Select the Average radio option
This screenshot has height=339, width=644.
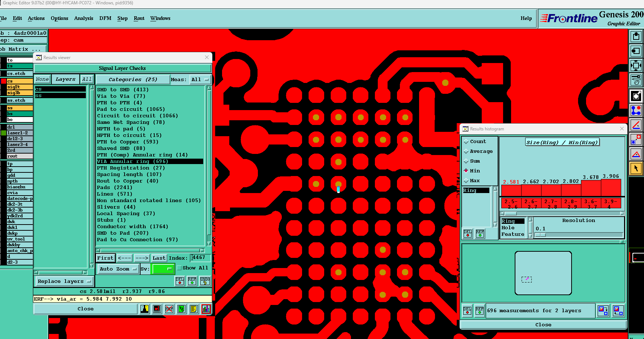coord(466,151)
